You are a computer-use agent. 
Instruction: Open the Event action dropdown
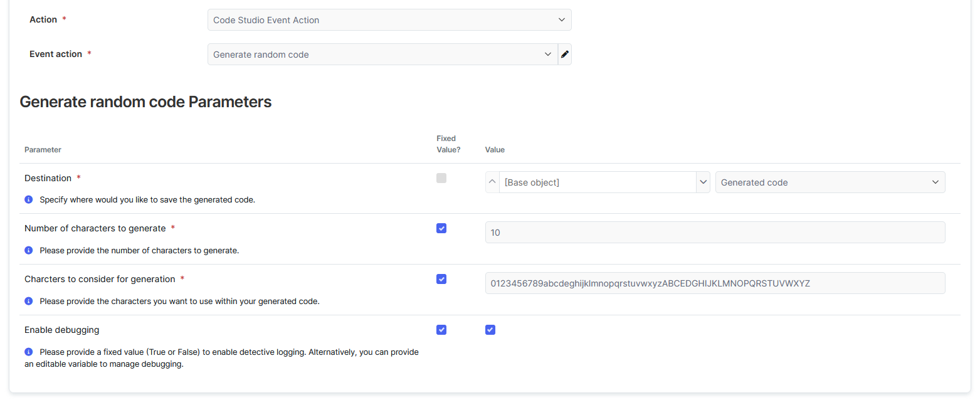click(x=382, y=55)
